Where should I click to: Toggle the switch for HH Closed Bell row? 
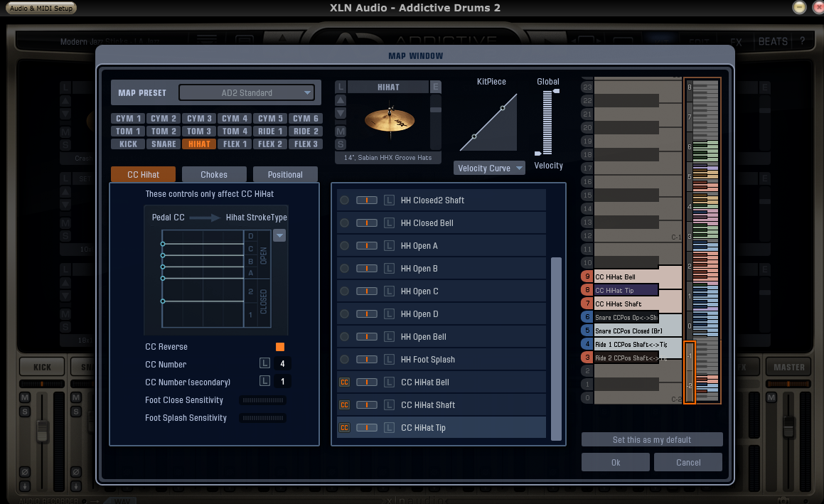(x=366, y=222)
